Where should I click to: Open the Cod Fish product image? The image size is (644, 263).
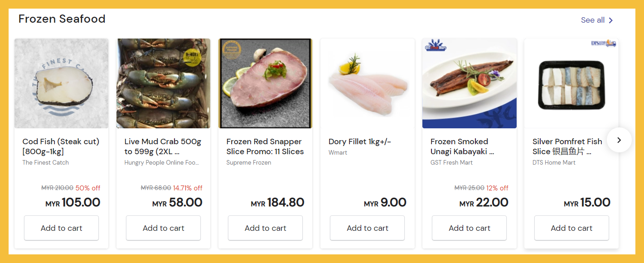[61, 83]
